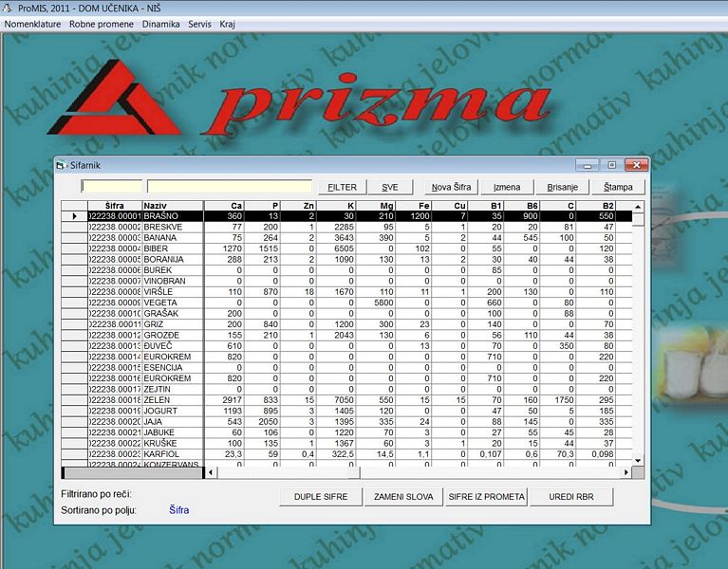Select the GRIZ row

point(346,324)
